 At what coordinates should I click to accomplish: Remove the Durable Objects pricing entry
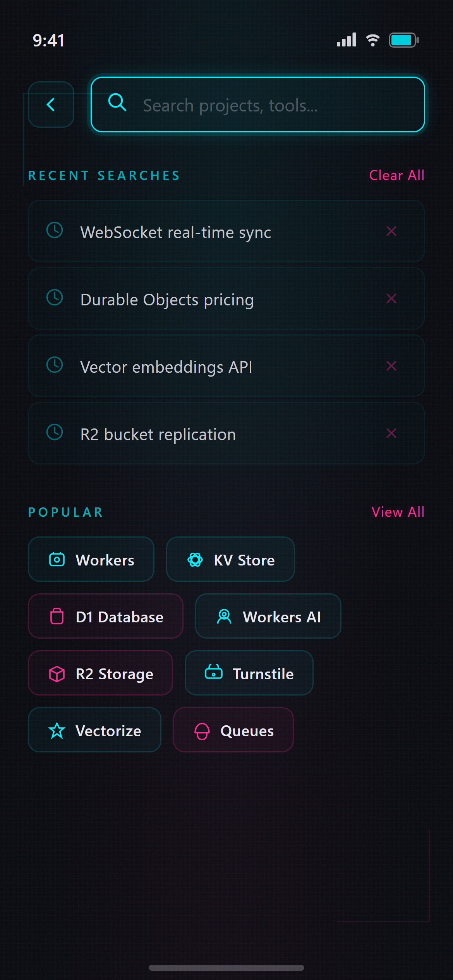(x=391, y=298)
